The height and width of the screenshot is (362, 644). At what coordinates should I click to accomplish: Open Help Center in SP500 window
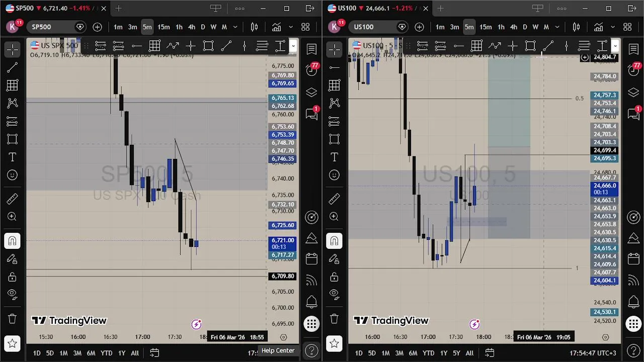(311, 350)
